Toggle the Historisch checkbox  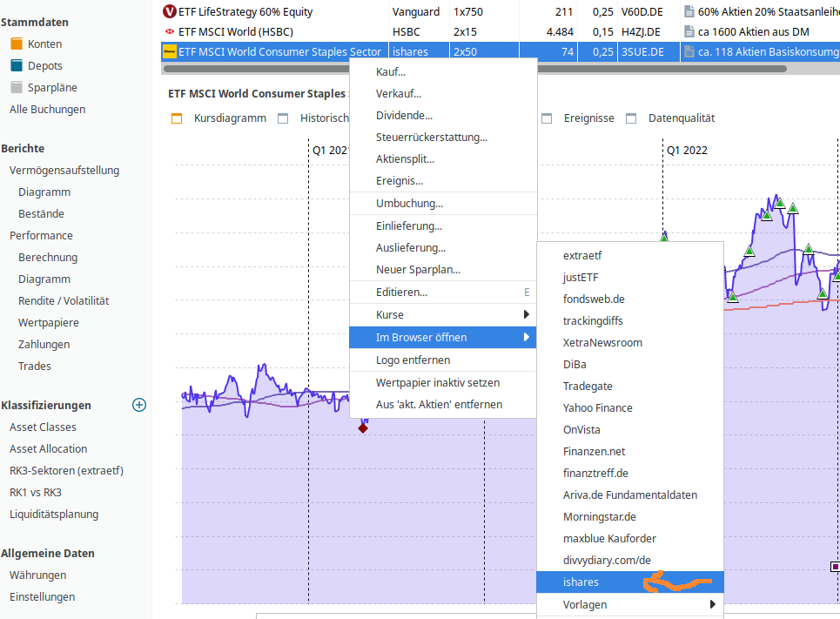tap(283, 118)
